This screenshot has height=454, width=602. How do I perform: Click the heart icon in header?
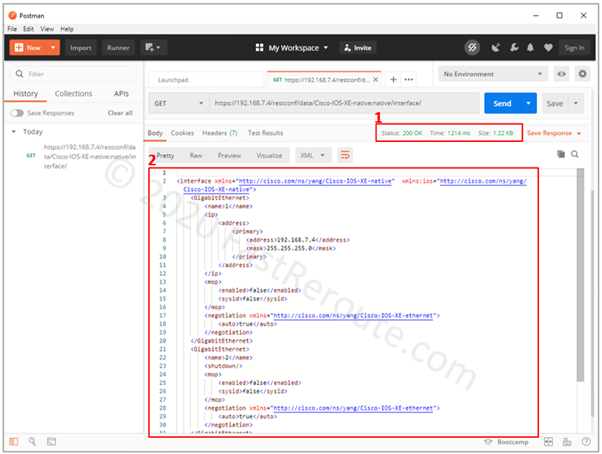pos(548,48)
